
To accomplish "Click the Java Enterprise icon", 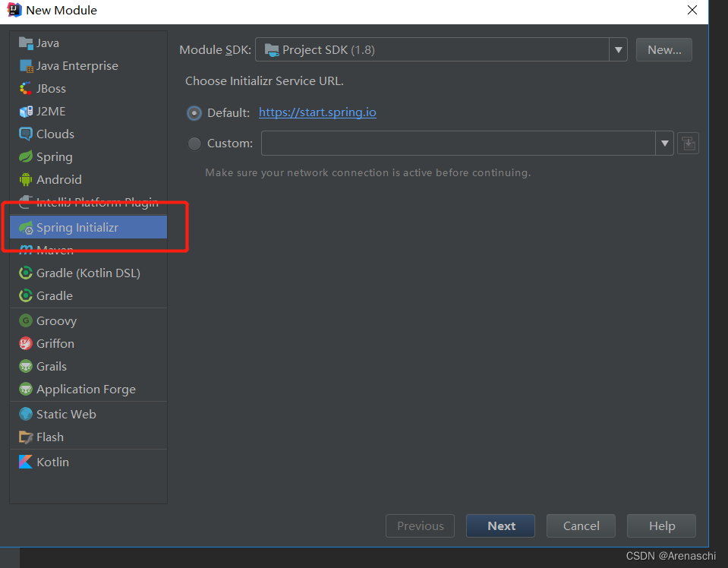I will [26, 66].
